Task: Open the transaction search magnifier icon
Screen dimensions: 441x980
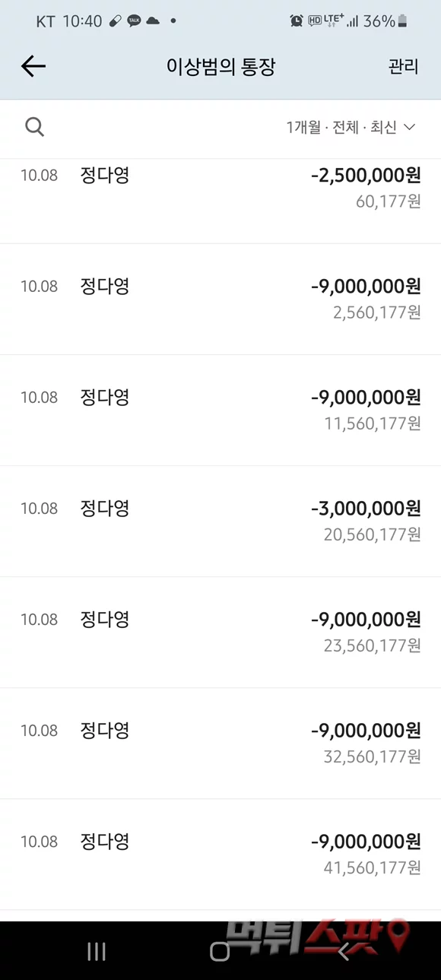Action: pyautogui.click(x=34, y=127)
